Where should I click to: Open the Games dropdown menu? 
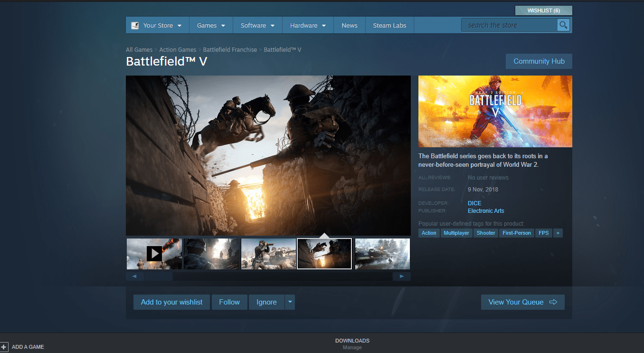(x=211, y=25)
